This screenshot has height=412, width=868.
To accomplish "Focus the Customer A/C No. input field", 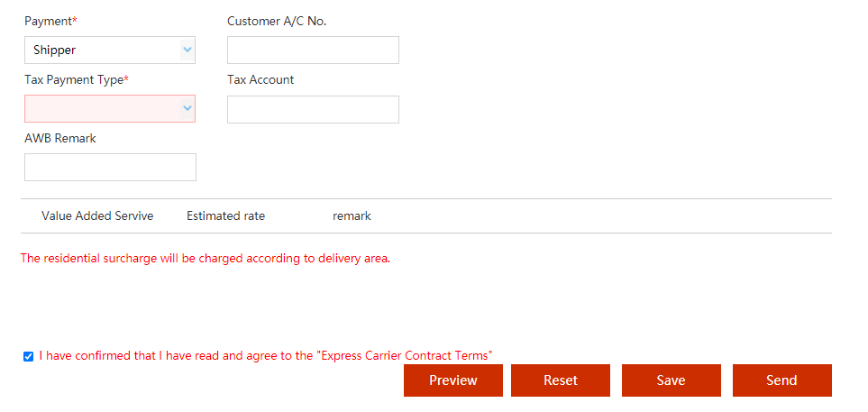I will (313, 50).
